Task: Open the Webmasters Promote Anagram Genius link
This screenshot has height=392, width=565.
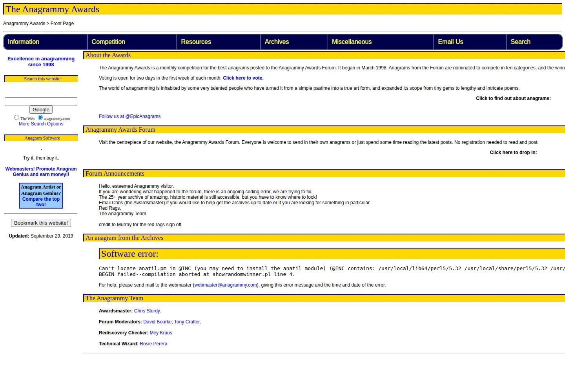Action: [41, 172]
